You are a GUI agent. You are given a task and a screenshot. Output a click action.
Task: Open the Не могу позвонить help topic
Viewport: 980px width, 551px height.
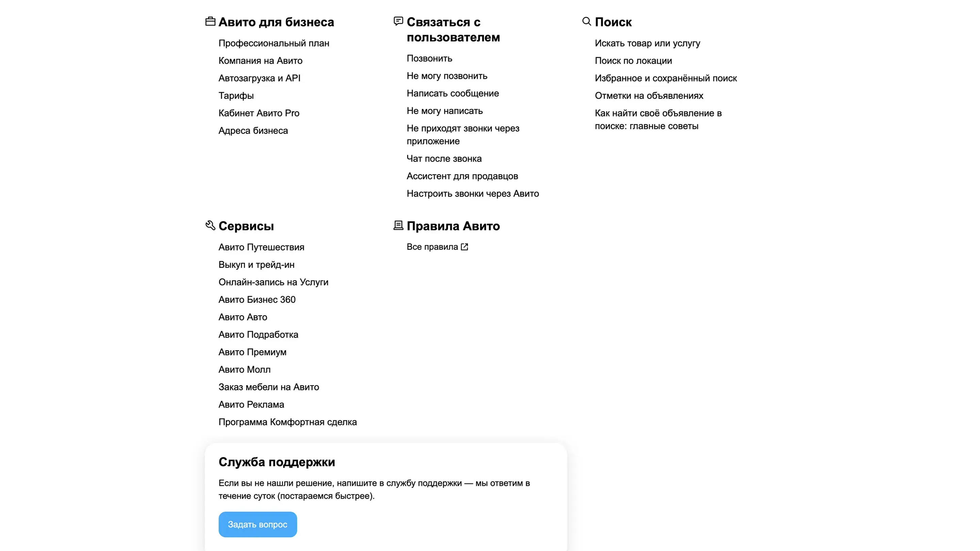pos(447,76)
